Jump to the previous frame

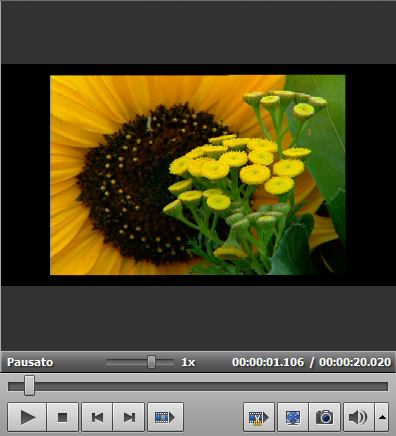(97, 417)
